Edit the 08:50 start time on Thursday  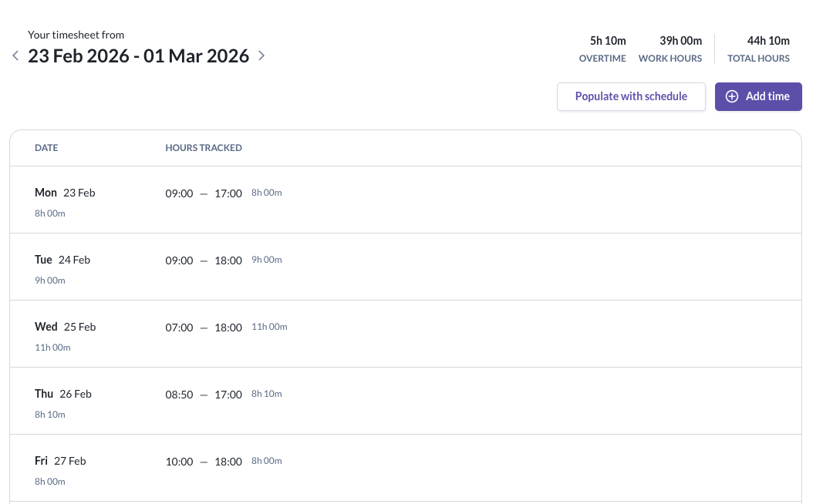click(x=180, y=395)
